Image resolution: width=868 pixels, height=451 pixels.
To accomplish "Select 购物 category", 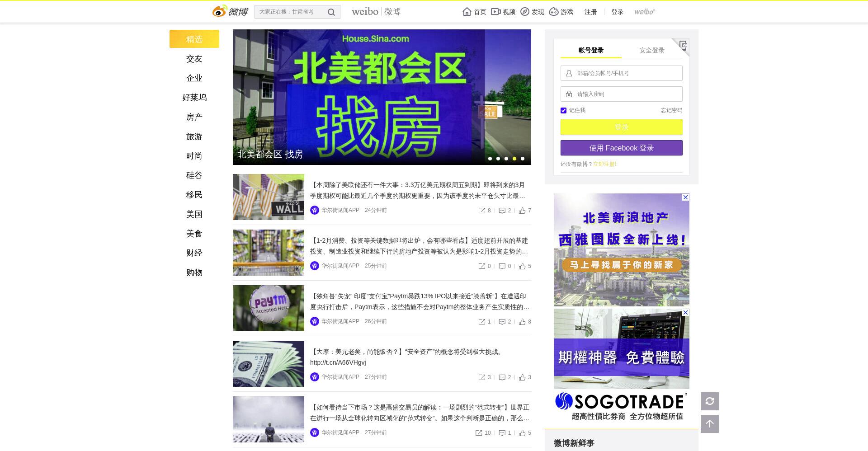I will tap(194, 272).
